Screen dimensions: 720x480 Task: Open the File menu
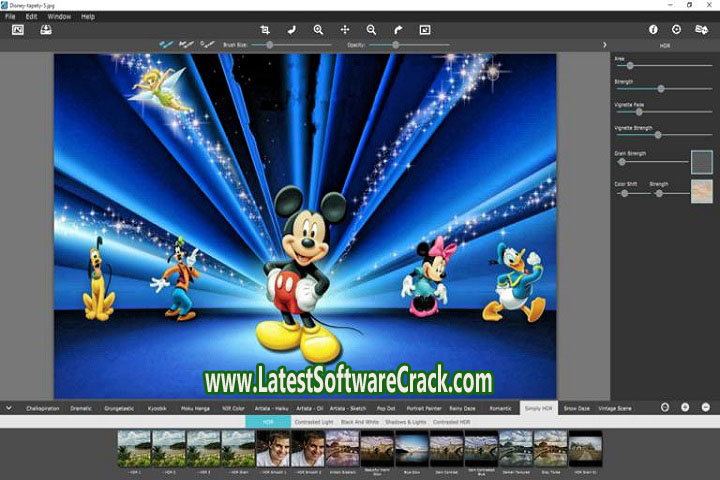click(x=10, y=17)
